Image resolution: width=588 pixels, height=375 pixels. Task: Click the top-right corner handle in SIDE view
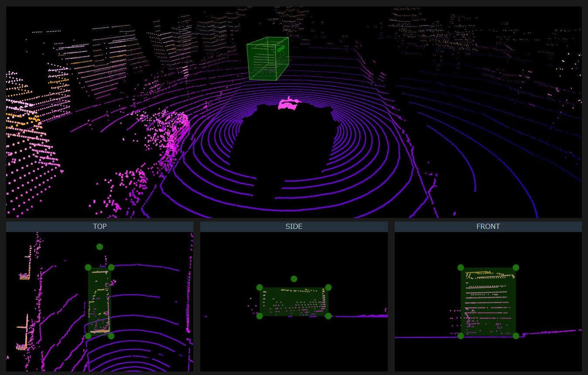click(x=328, y=287)
